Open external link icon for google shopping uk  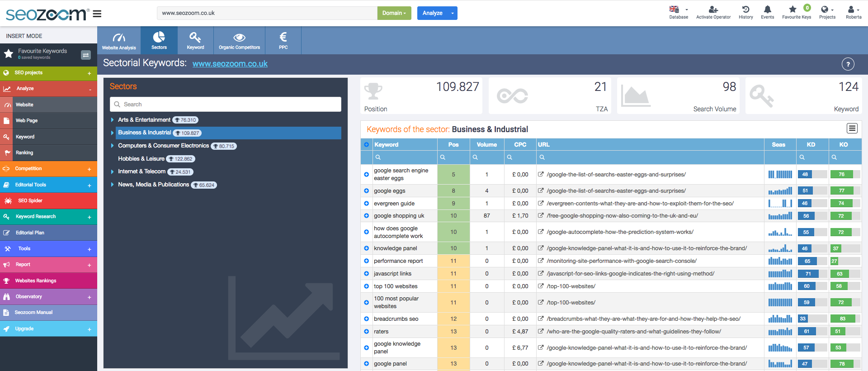click(x=540, y=216)
